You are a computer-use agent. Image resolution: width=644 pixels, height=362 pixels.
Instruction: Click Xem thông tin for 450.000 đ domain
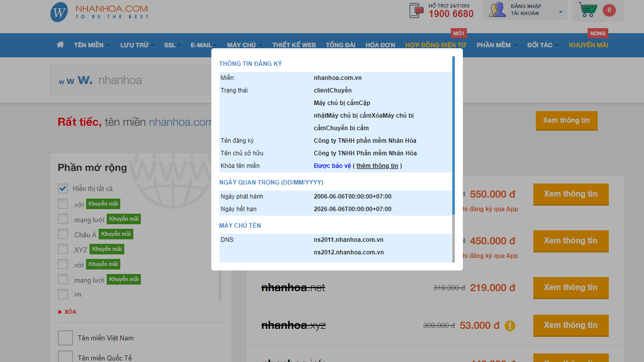pos(571,241)
